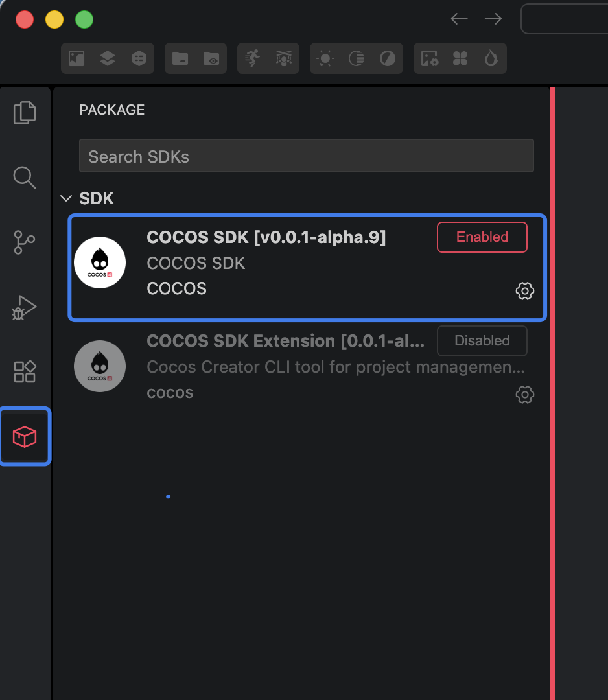Open the layers stack toolbar icon
The height and width of the screenshot is (700, 608).
tap(108, 59)
